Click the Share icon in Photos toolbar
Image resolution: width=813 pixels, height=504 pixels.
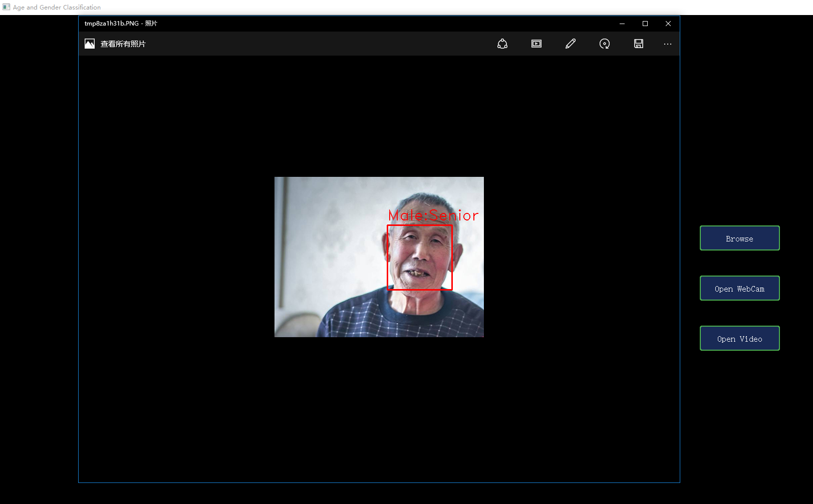pyautogui.click(x=502, y=44)
